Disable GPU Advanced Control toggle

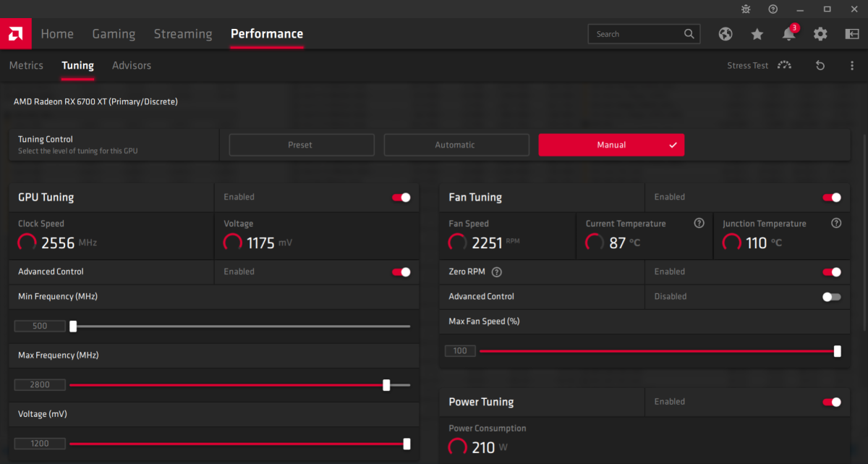pos(401,272)
